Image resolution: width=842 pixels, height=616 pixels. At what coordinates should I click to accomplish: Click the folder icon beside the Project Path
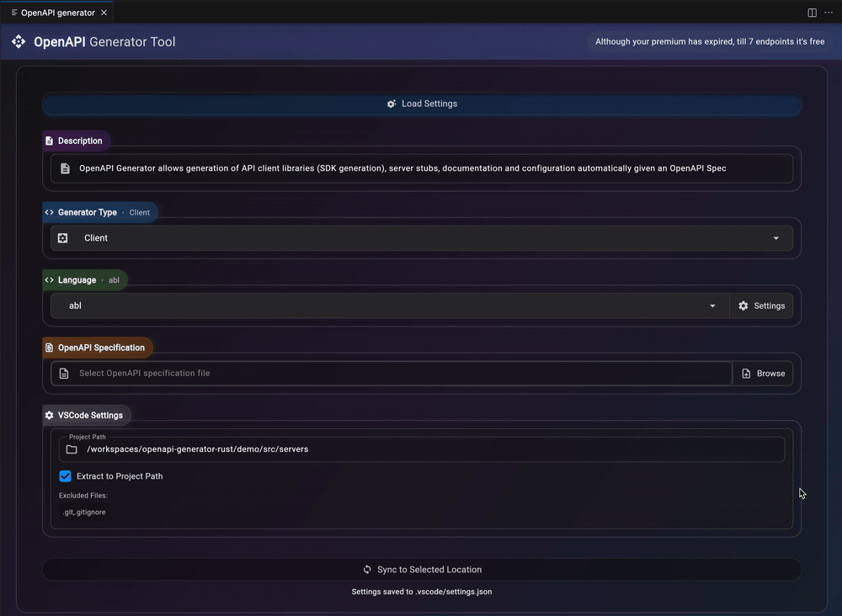[71, 449]
